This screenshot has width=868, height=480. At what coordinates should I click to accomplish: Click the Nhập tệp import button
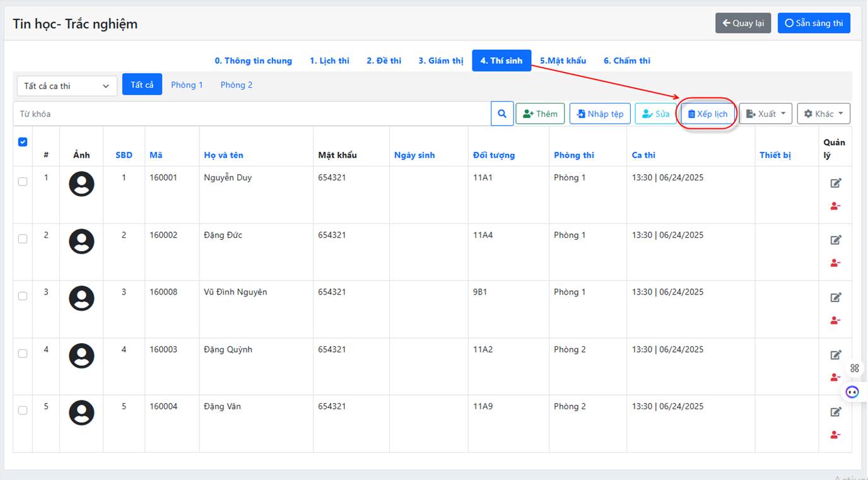[x=600, y=114]
